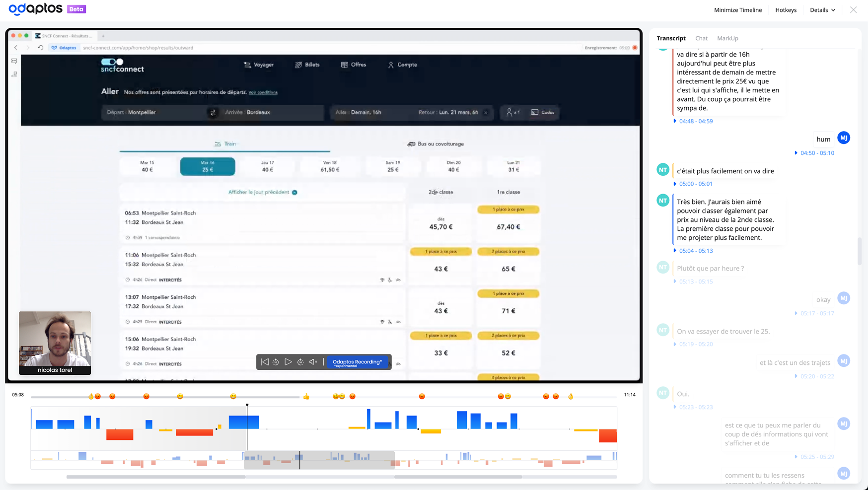Image resolution: width=868 pixels, height=490 pixels.
Task: Switch to the MarkUp tab
Action: click(727, 38)
